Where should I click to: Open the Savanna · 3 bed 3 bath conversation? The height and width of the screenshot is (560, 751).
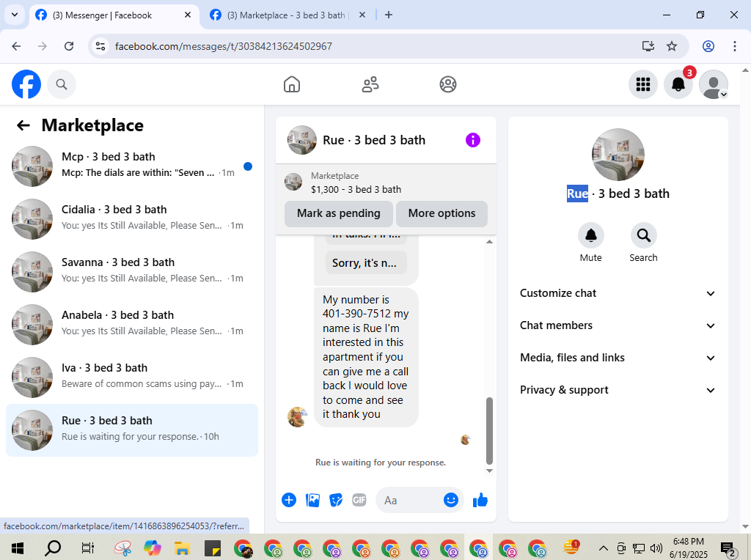[x=132, y=272]
